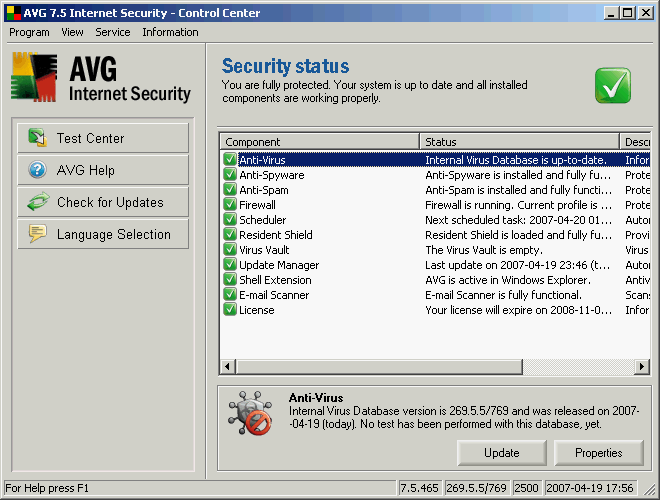Click the status bar value 2500

[x=526, y=488]
